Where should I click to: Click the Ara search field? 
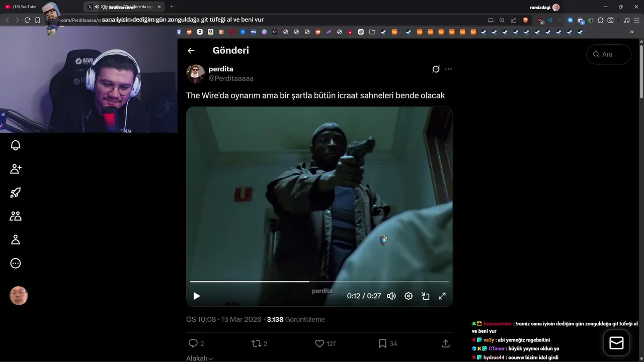[609, 54]
